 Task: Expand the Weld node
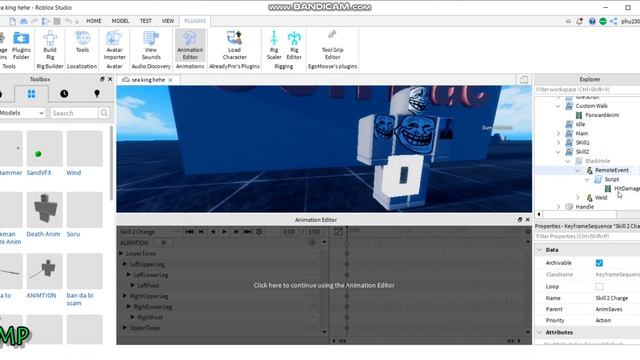click(578, 198)
